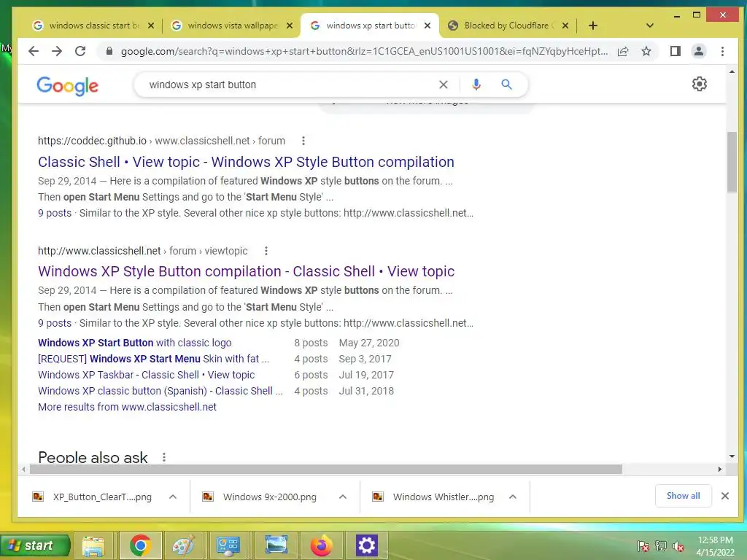Click the Google logo

(67, 86)
